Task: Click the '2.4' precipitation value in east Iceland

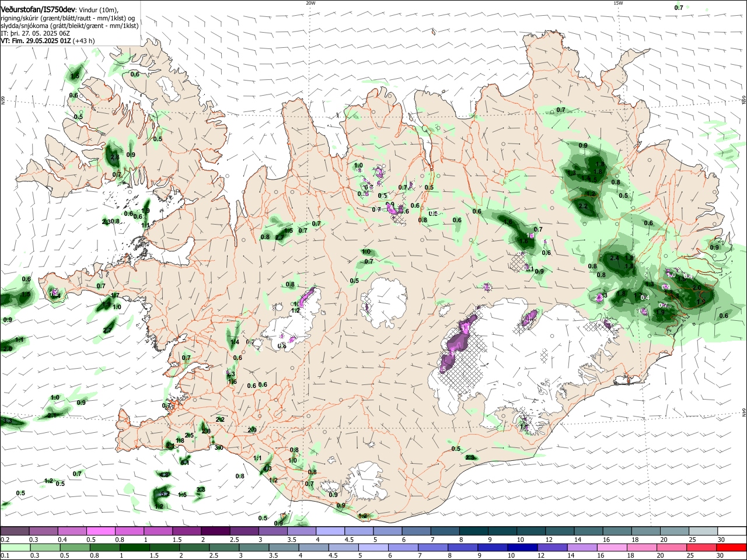Action: pos(614,258)
